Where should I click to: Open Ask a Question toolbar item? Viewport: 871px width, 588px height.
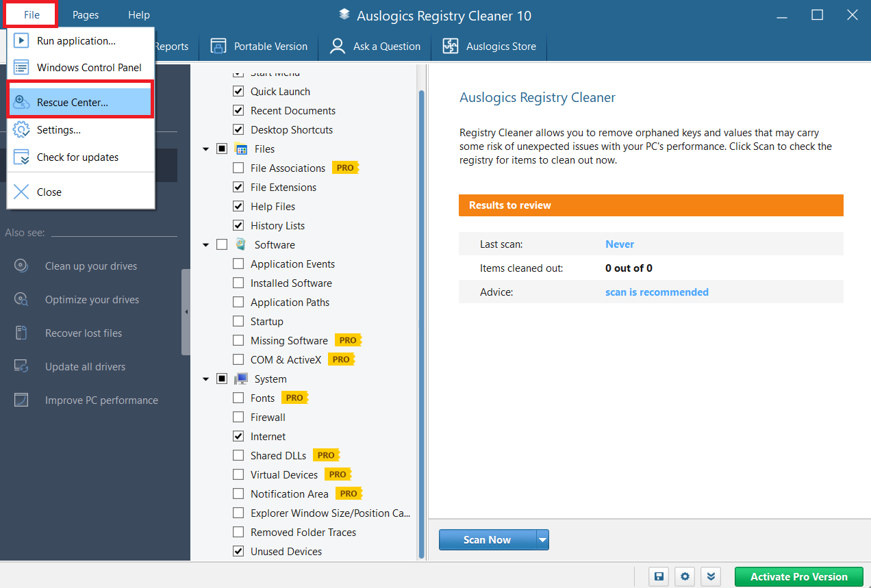click(x=375, y=47)
